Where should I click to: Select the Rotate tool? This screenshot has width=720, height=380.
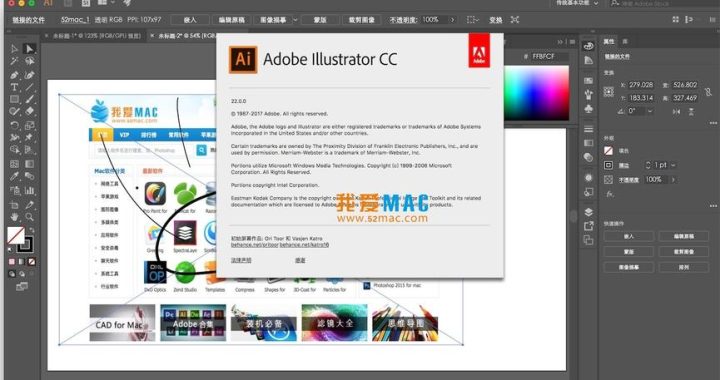[x=14, y=125]
